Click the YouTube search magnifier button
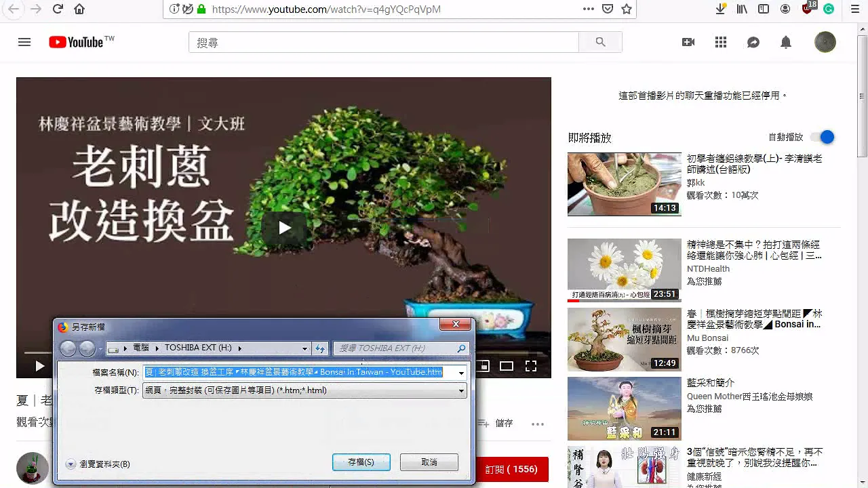The image size is (868, 488). pos(600,42)
